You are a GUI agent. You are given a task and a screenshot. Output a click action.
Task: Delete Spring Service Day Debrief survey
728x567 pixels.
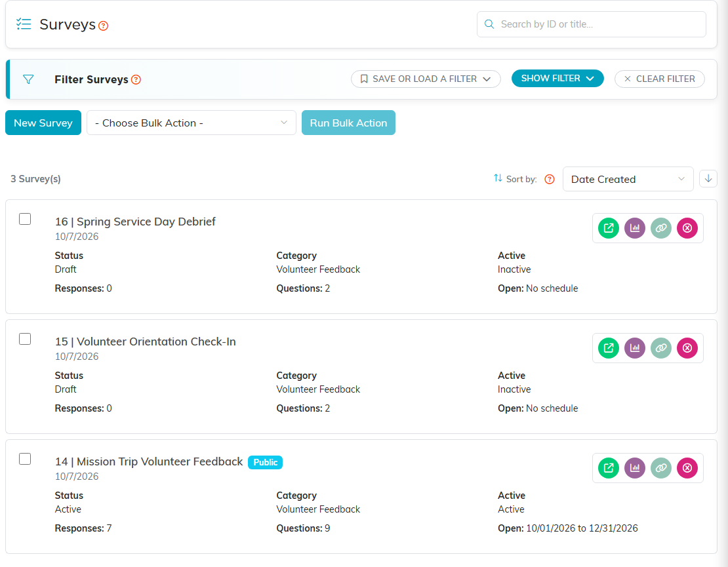(687, 228)
